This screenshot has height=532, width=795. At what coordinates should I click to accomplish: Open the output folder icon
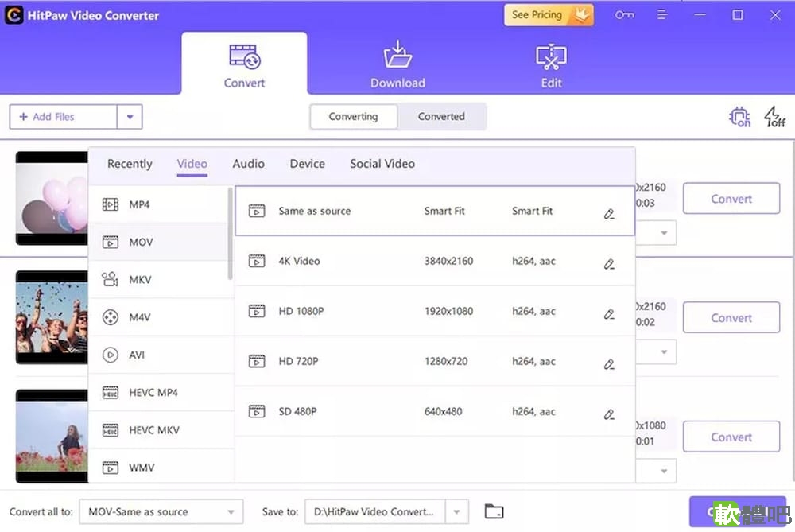494,511
